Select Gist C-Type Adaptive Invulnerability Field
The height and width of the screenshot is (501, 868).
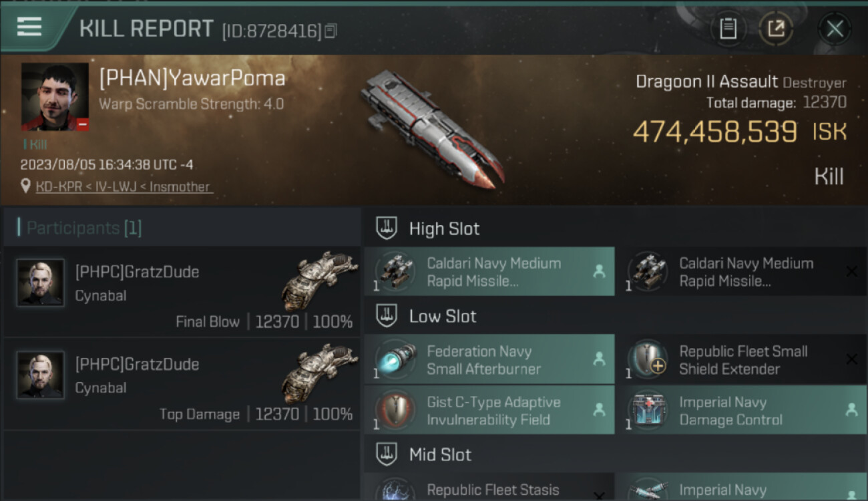coord(489,411)
